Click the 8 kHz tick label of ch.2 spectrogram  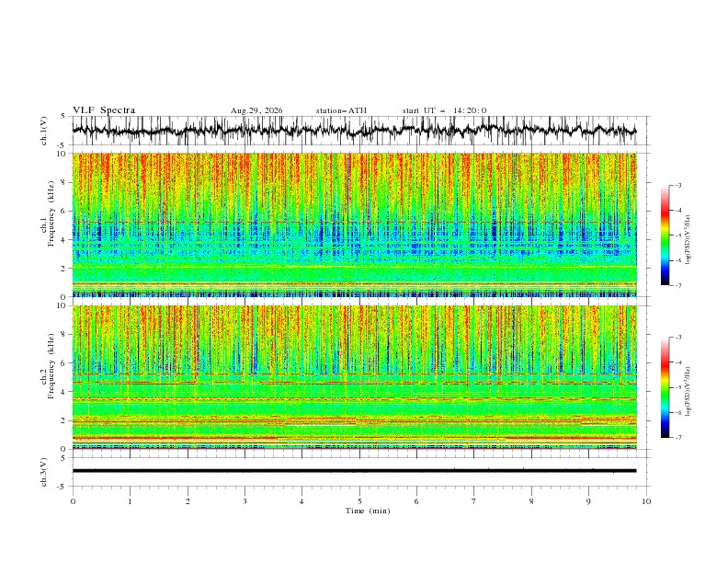(65, 335)
